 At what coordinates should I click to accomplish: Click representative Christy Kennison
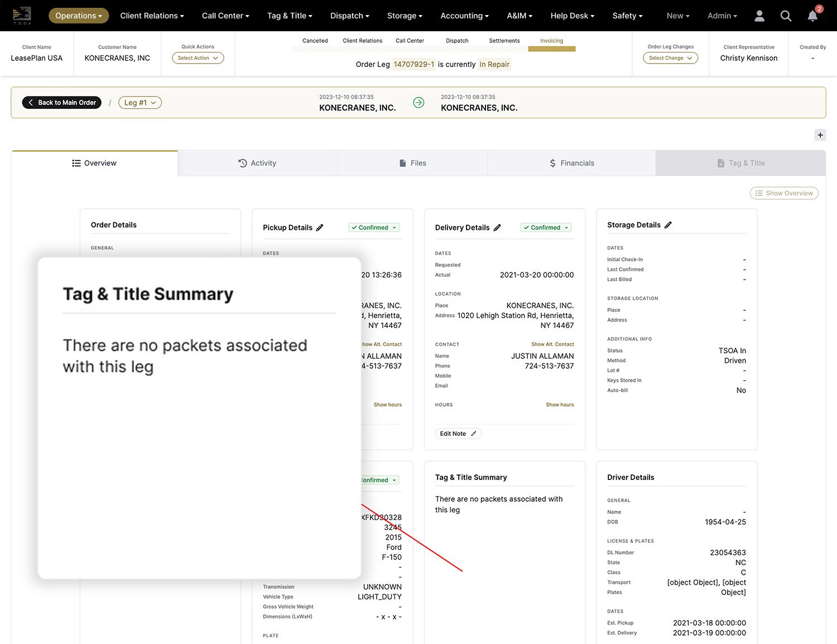pos(749,58)
